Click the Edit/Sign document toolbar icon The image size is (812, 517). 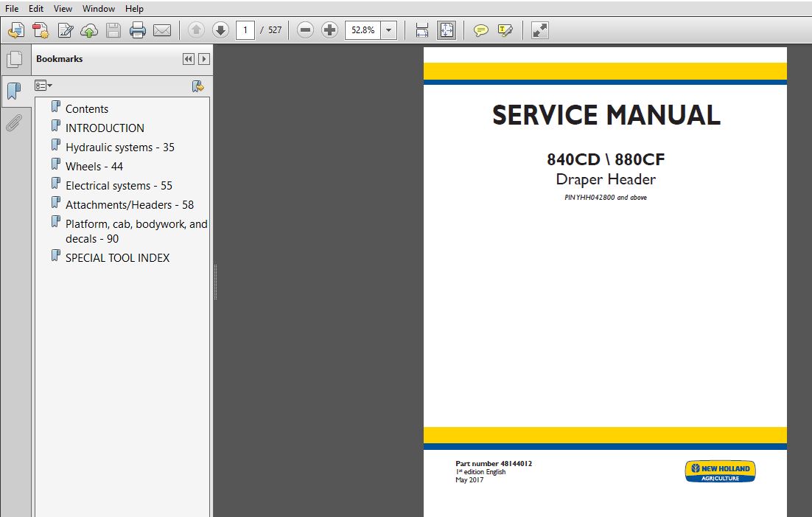click(66, 30)
